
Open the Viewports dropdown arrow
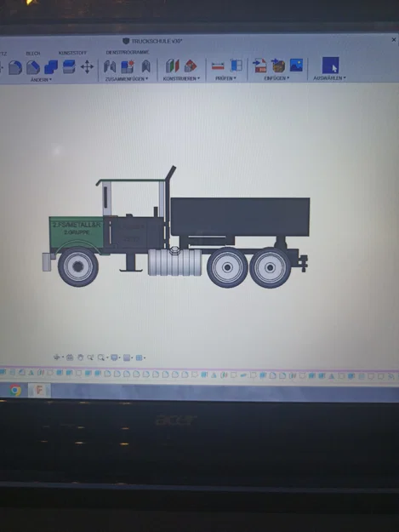[x=145, y=358]
